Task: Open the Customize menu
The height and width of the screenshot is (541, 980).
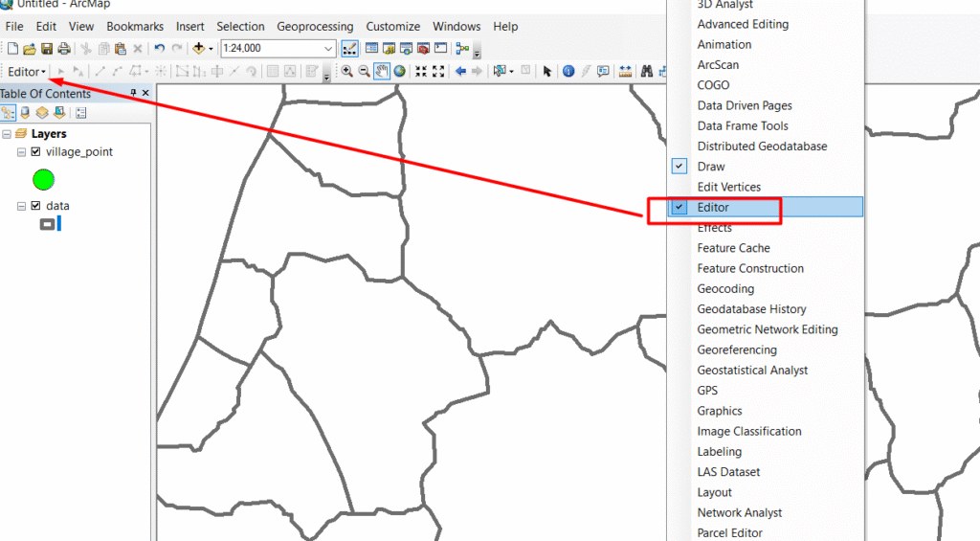Action: pyautogui.click(x=393, y=26)
